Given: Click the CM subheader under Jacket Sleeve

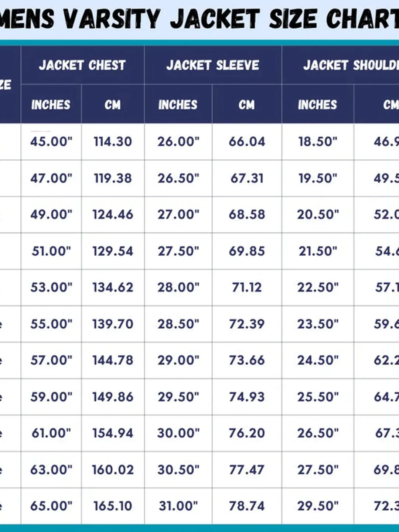Looking at the screenshot, I should [247, 105].
